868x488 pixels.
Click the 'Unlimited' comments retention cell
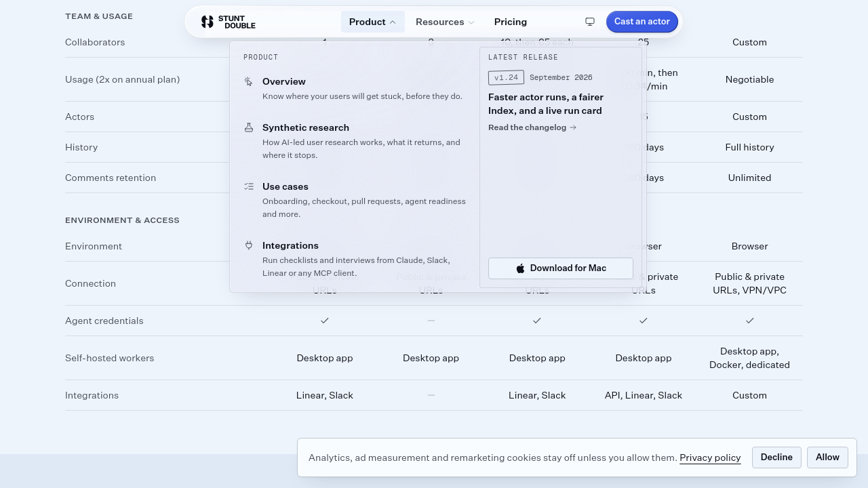749,178
